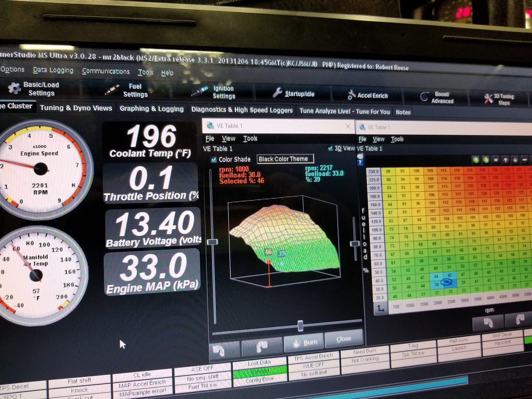Open the Data Logging menu
This screenshot has width=532, height=399.
(53, 70)
